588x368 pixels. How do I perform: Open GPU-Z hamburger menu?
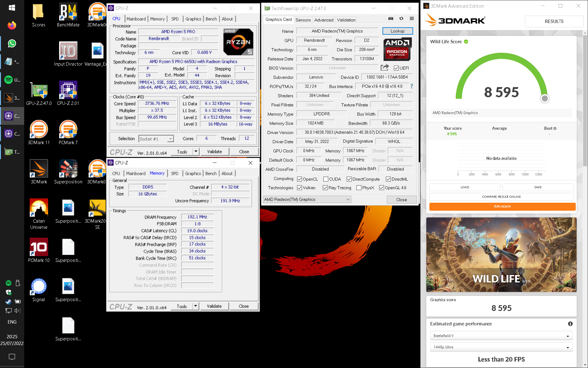tap(412, 19)
